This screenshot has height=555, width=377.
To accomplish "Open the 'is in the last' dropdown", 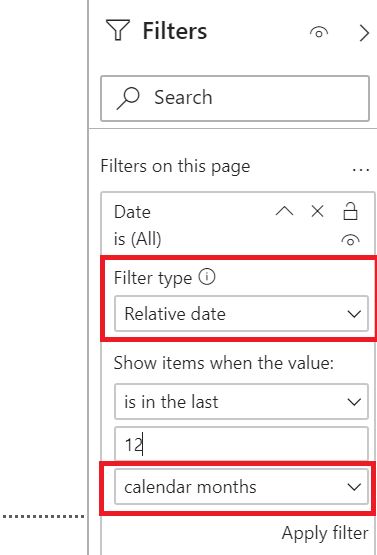I will (241, 402).
